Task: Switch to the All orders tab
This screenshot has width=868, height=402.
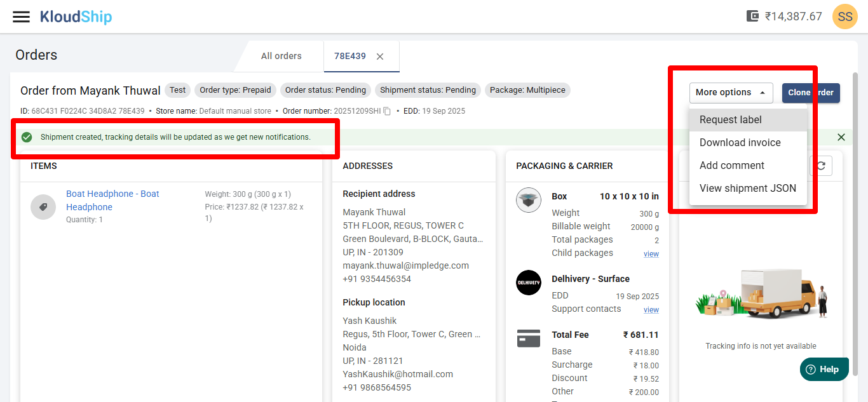Action: pos(281,57)
